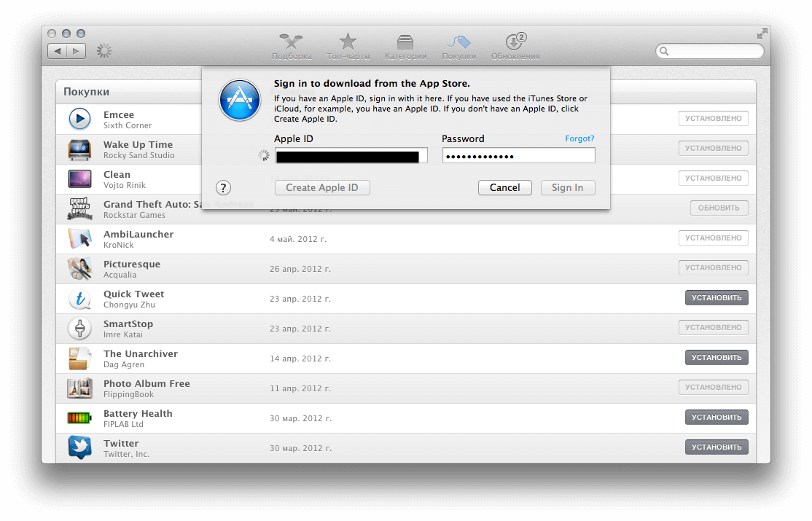Click the Emcee app icon
Image resolution: width=812 pixels, height=521 pixels.
[79, 119]
